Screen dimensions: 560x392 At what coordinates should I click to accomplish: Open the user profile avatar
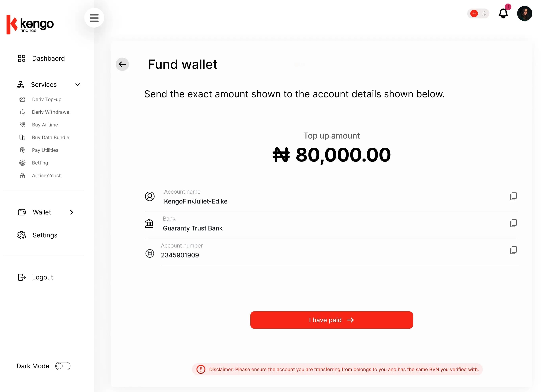[524, 13]
